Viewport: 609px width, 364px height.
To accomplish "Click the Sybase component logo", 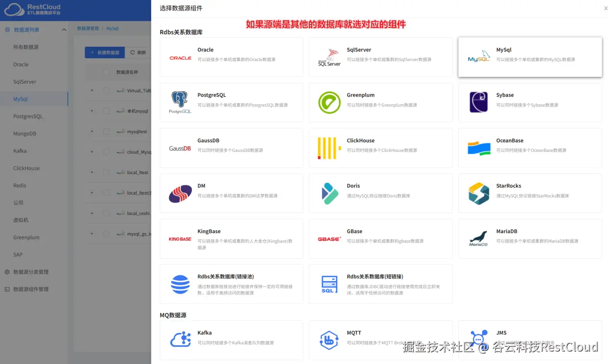I will pyautogui.click(x=479, y=102).
